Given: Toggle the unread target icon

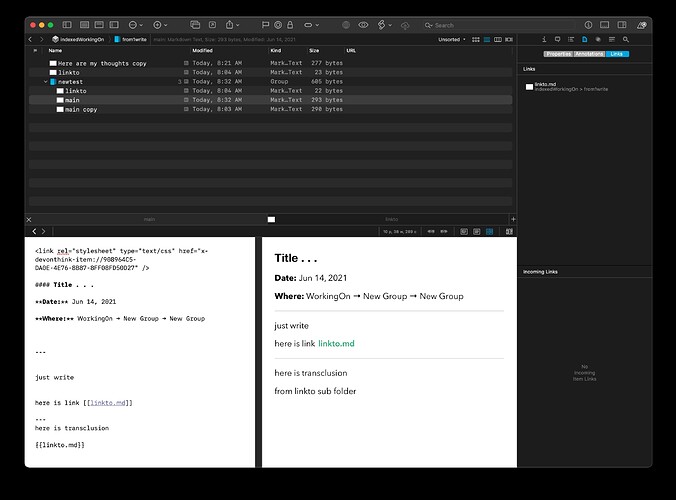Looking at the screenshot, I should (x=278, y=25).
